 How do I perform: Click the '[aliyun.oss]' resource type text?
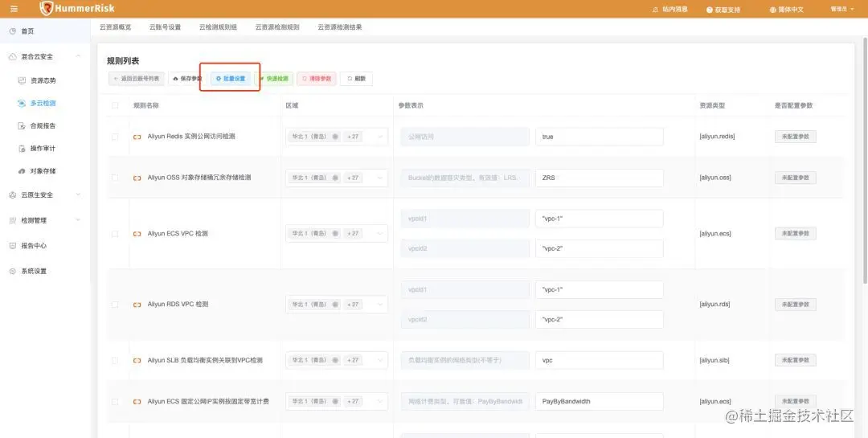click(715, 178)
